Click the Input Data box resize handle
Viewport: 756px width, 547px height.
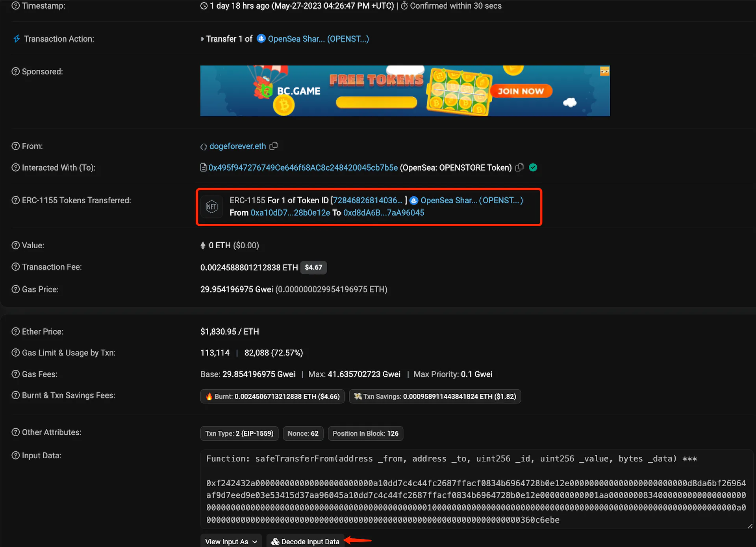pyautogui.click(x=750, y=526)
